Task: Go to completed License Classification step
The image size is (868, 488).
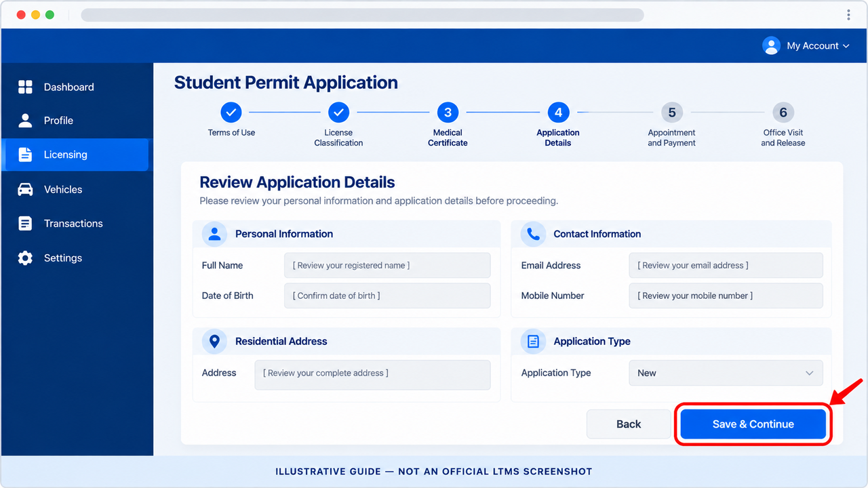Action: point(338,112)
